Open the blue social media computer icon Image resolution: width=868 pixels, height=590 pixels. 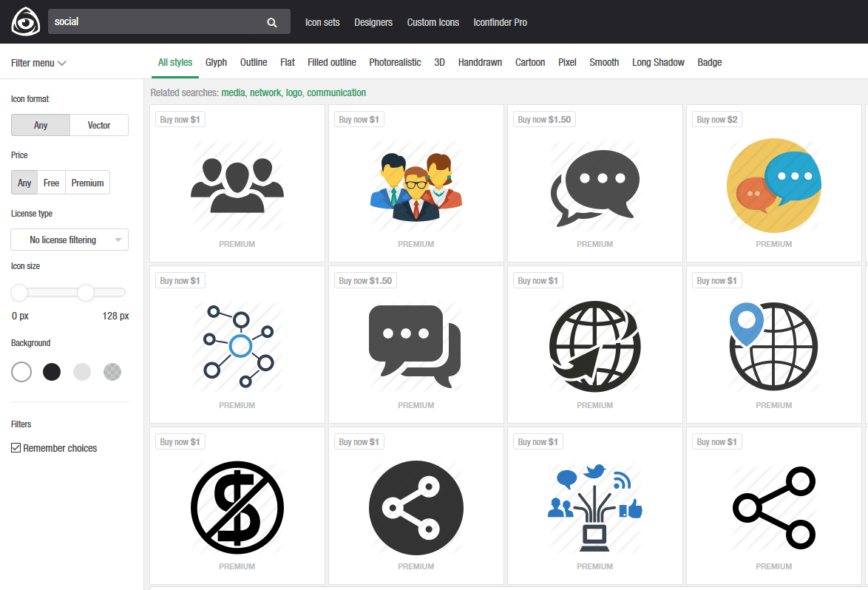tap(595, 507)
